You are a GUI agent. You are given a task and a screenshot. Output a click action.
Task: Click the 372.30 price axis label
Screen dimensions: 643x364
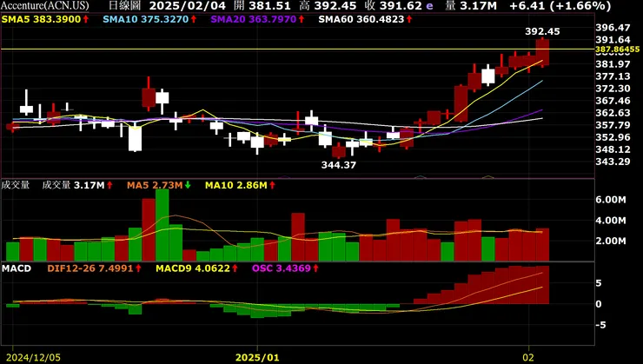[x=613, y=89]
